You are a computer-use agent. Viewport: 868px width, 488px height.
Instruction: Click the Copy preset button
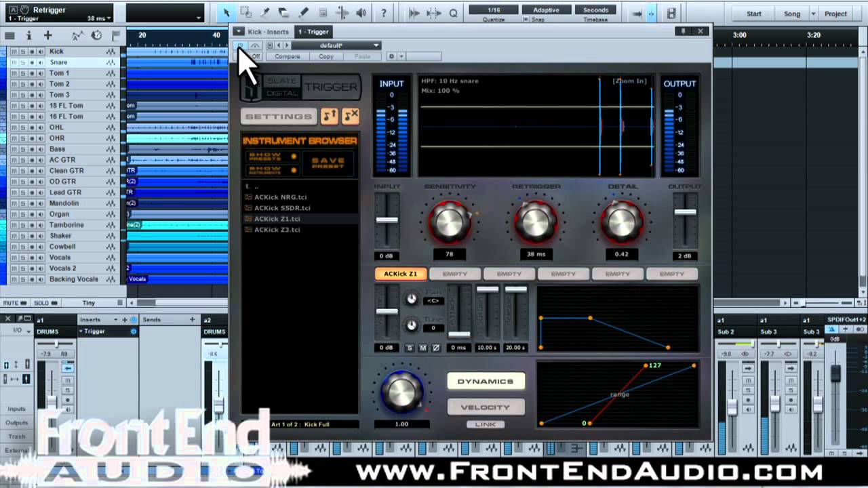click(x=326, y=56)
